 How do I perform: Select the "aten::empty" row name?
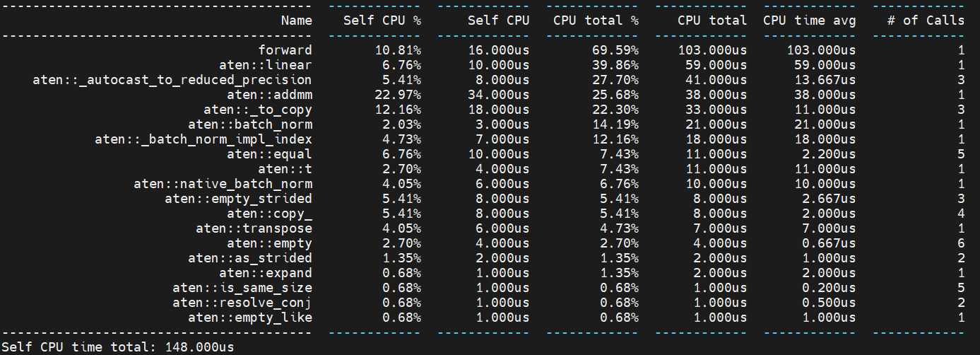[x=269, y=243]
